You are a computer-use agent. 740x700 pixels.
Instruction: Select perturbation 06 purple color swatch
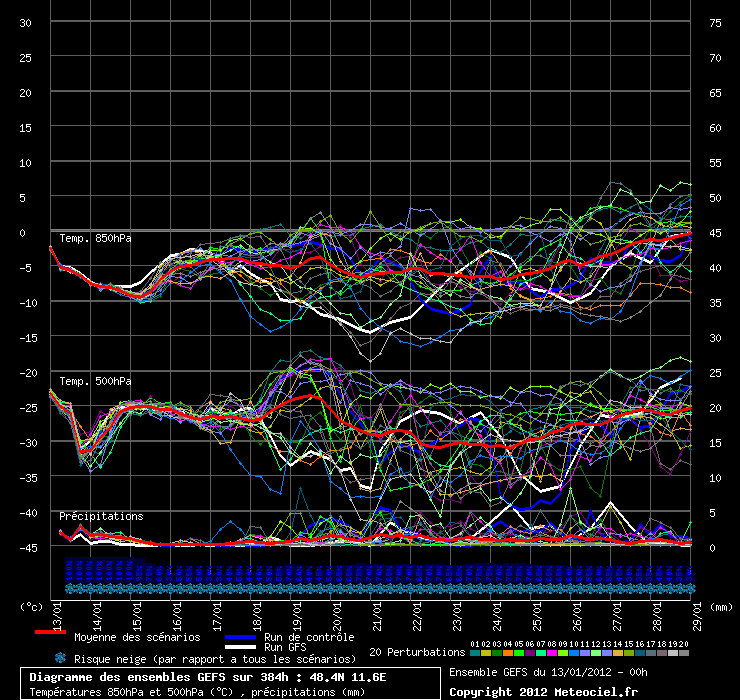(x=530, y=653)
